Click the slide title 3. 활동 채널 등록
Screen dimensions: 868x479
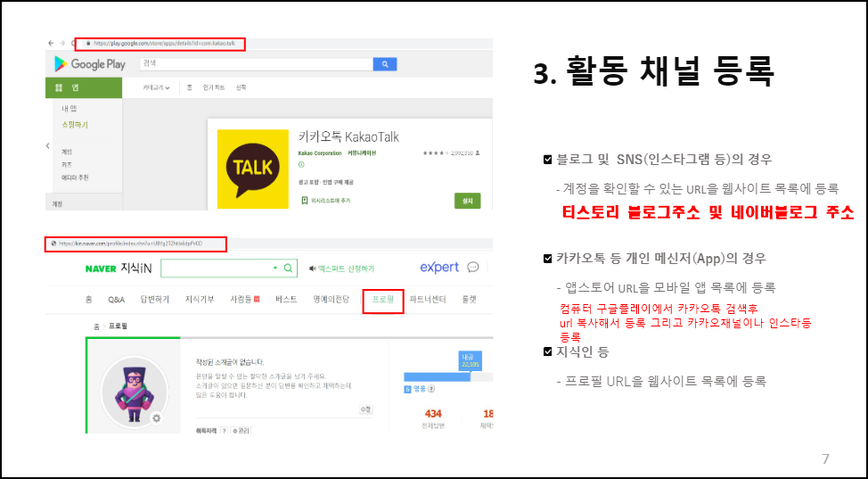tap(653, 72)
